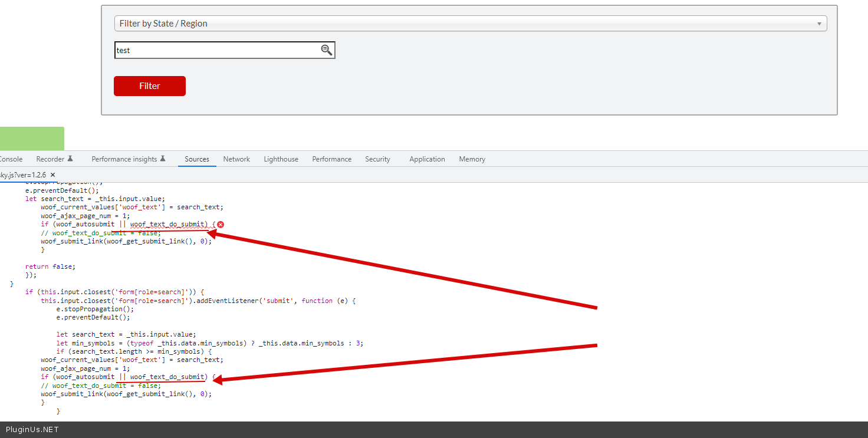Switch to the Console tab

[11, 159]
